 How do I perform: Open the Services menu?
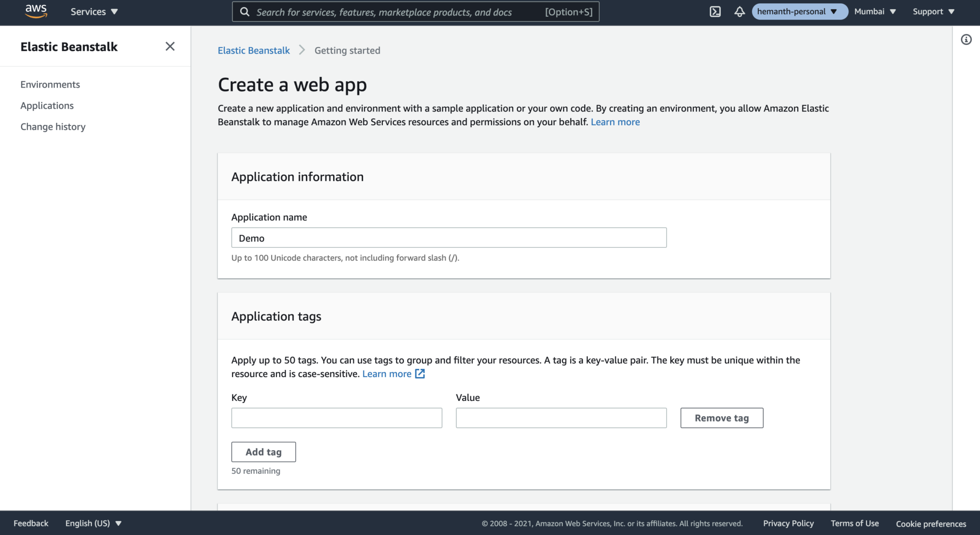[x=93, y=11]
